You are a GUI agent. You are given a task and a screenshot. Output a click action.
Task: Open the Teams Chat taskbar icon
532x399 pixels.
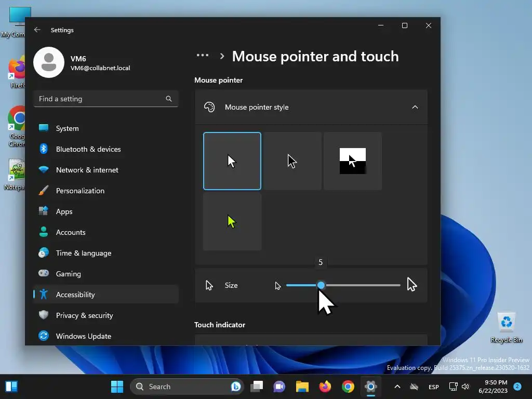tap(279, 387)
